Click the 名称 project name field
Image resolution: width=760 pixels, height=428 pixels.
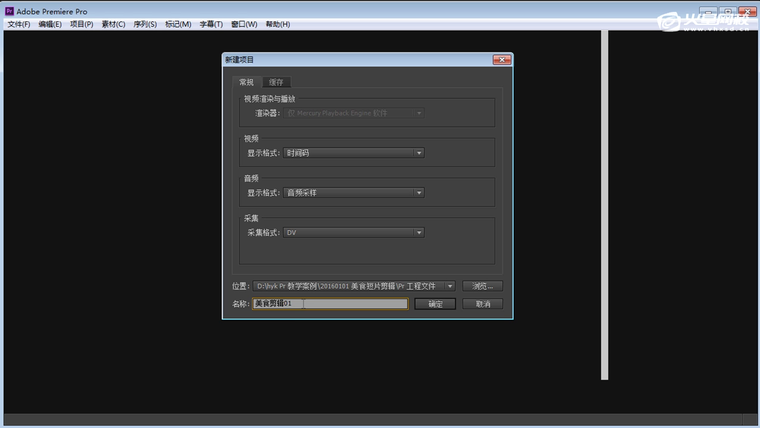coord(329,304)
